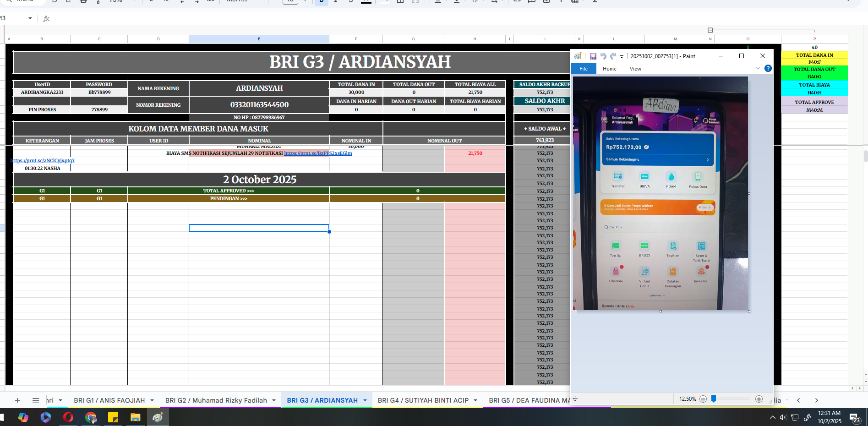Viewport: 868px width, 426px height.
Task: Click the TOTAL APPROVED >>> cell
Action: pyautogui.click(x=229, y=191)
